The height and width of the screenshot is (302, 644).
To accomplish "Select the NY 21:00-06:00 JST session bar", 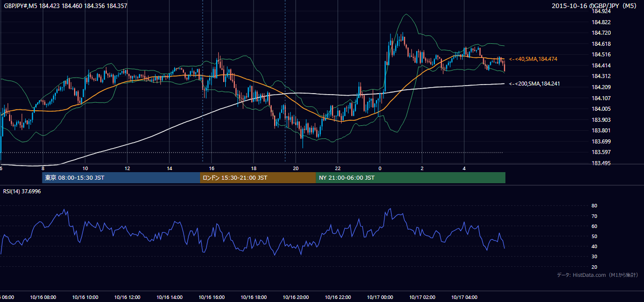I will (x=411, y=178).
